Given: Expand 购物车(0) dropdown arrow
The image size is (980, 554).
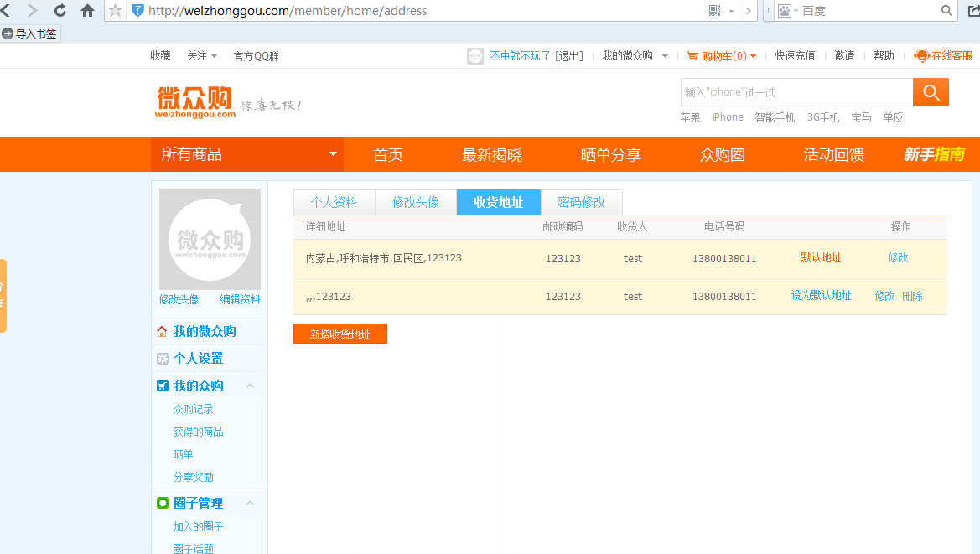Looking at the screenshot, I should (x=753, y=56).
